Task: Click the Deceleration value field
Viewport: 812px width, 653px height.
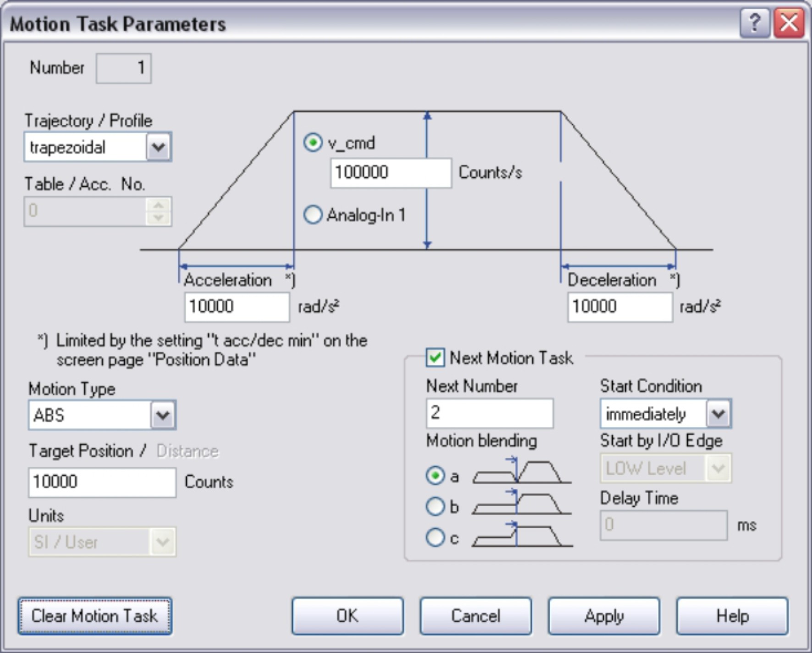Action: pyautogui.click(x=619, y=307)
